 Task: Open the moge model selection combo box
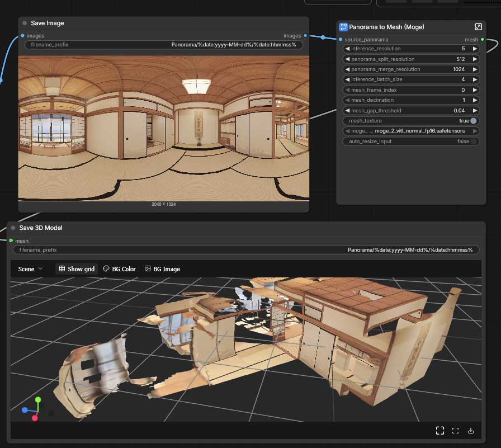tap(411, 131)
